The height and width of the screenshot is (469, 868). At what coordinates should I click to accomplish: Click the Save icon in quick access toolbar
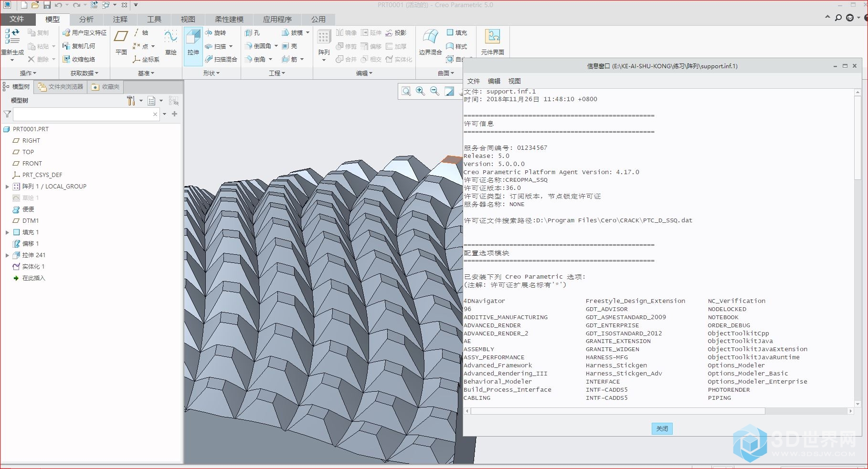47,5
